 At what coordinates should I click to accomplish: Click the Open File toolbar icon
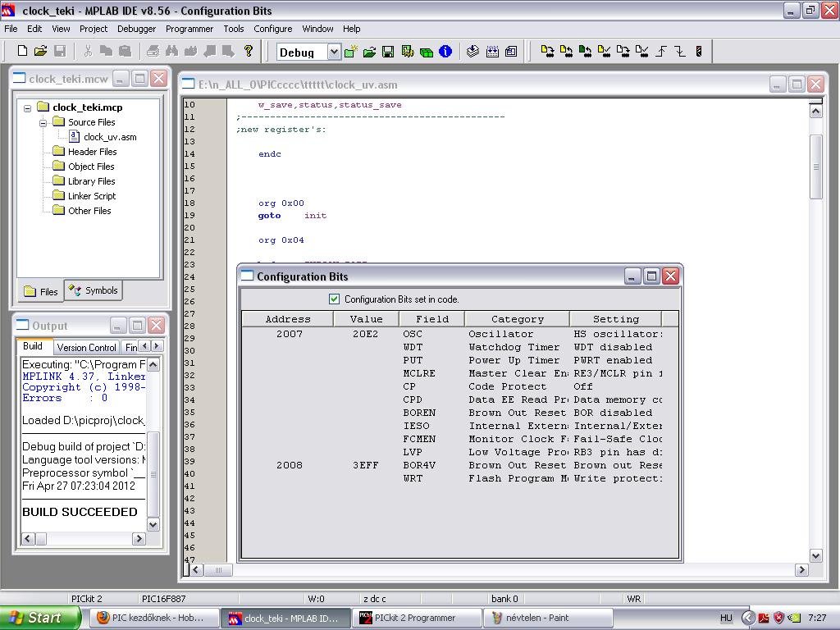coord(40,52)
